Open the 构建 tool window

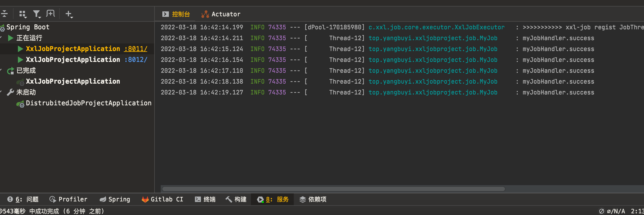click(x=236, y=199)
